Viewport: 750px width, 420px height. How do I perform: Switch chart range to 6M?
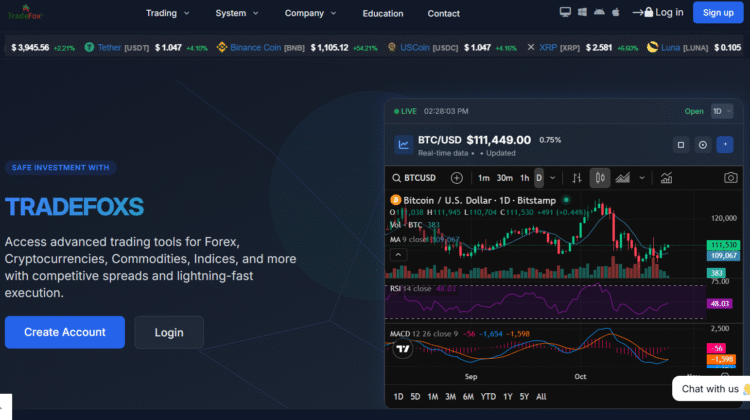click(x=469, y=397)
